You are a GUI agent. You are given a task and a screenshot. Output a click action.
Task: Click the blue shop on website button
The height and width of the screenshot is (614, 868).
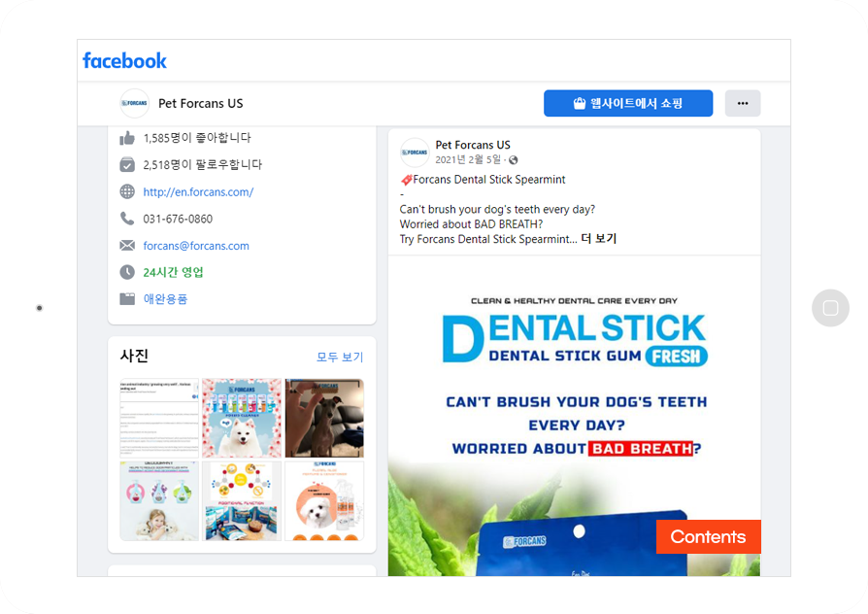pyautogui.click(x=628, y=103)
